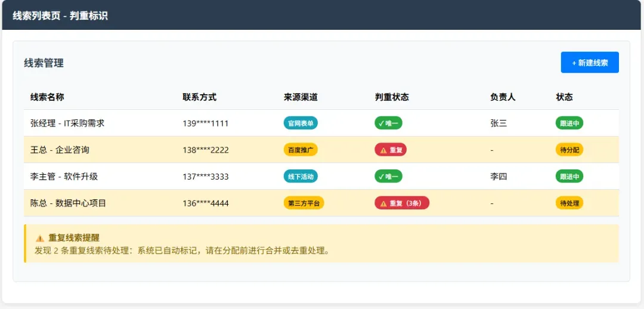This screenshot has width=644, height=309.
Task: Select the 百度推广 source tag
Action: click(x=301, y=150)
